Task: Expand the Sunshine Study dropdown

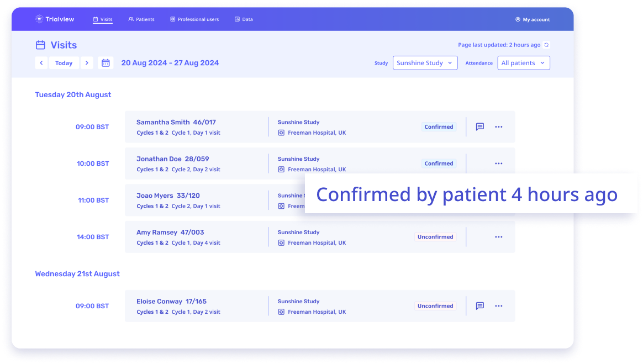Action: (x=425, y=63)
